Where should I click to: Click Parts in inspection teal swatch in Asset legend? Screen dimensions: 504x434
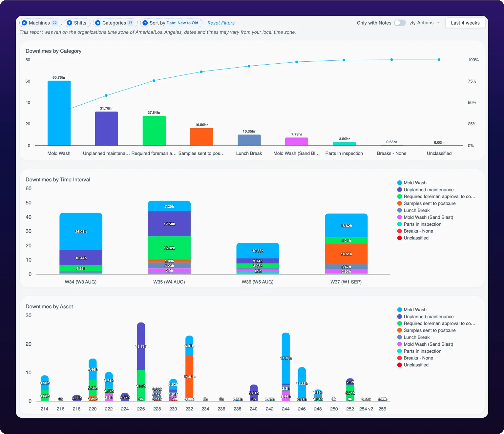coord(399,351)
